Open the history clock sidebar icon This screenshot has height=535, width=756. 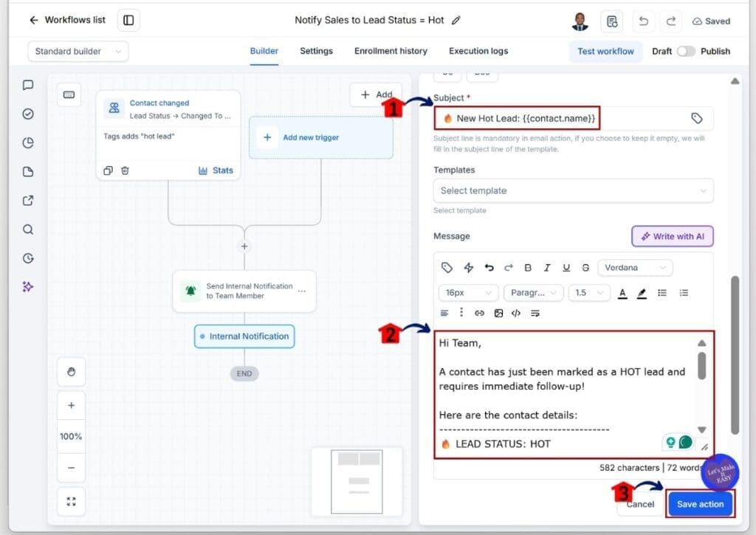pos(28,258)
